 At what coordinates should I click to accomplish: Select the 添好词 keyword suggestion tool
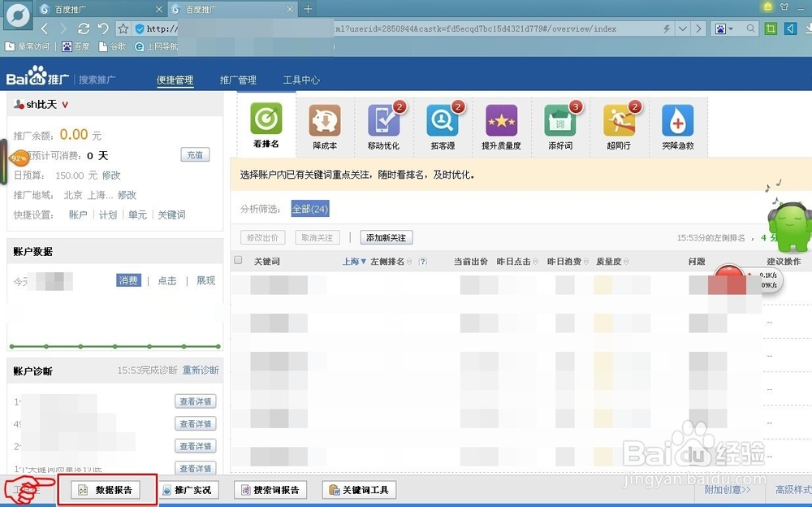point(560,122)
